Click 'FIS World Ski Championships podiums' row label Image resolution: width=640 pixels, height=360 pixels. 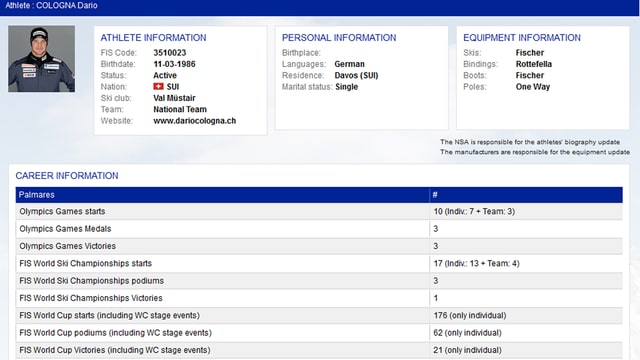[x=91, y=281]
